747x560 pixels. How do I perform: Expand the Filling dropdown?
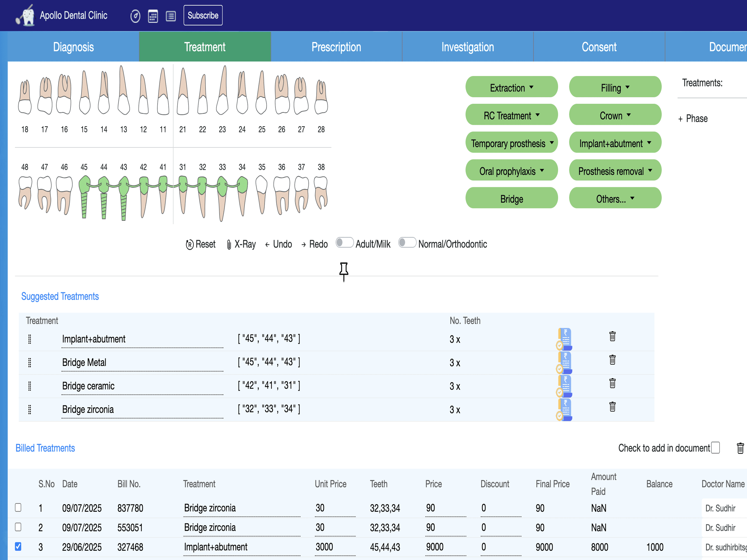coord(615,87)
